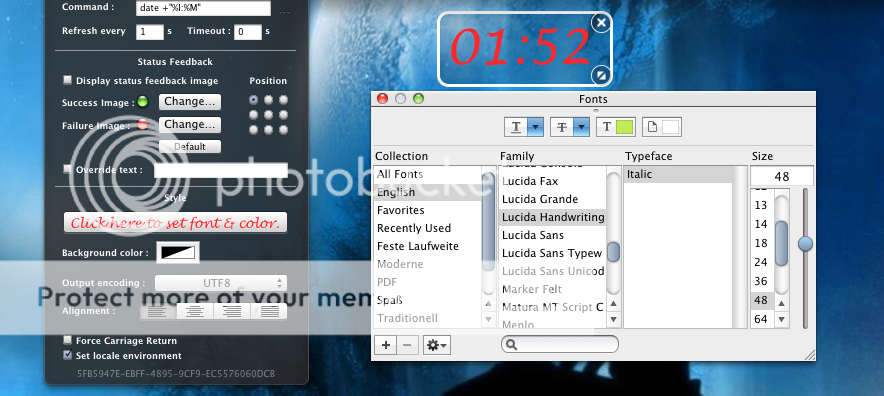Open underline style dropdown in Fonts
The image size is (884, 396).
click(536, 127)
